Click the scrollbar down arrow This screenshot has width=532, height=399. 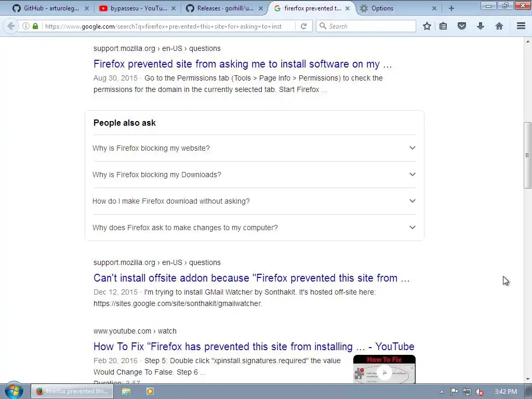tap(527, 379)
